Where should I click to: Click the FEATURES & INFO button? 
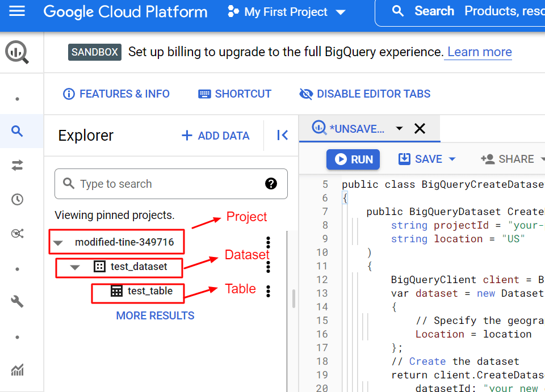[x=116, y=94]
